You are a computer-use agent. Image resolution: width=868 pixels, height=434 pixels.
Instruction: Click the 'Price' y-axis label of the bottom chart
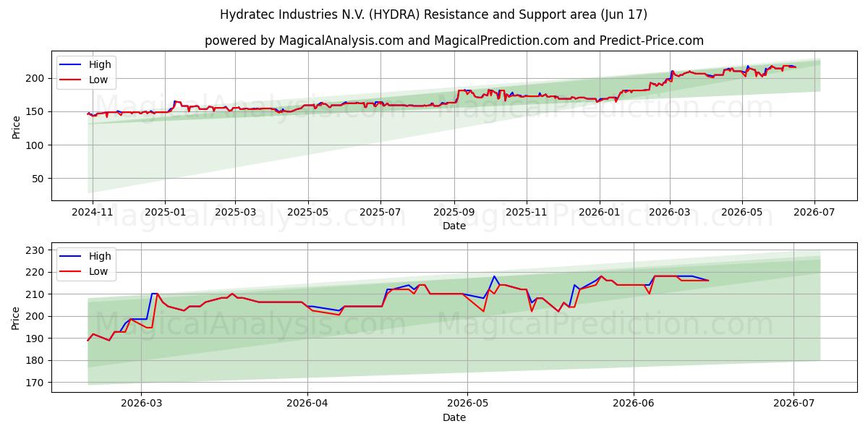coord(17,318)
